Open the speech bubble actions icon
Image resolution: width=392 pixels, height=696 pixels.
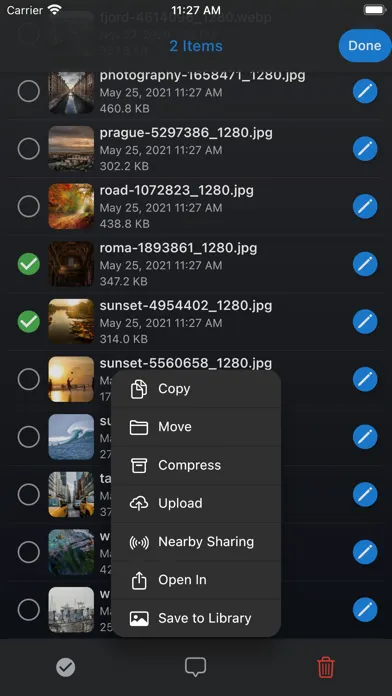[195, 667]
